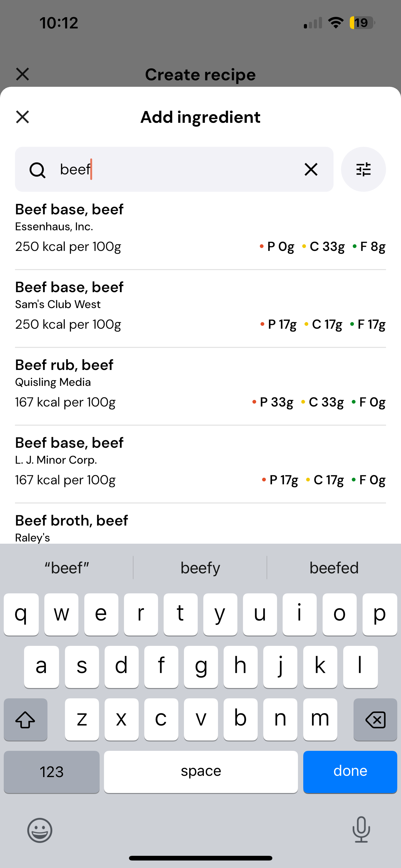The width and height of the screenshot is (401, 868).
Task: Pick the "beefed" keyboard suggestion
Action: pos(334,568)
